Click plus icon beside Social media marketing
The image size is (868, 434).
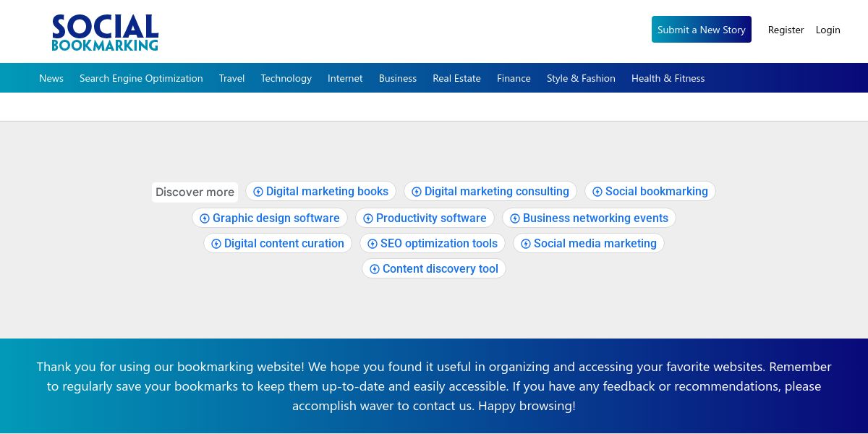pyautogui.click(x=526, y=244)
